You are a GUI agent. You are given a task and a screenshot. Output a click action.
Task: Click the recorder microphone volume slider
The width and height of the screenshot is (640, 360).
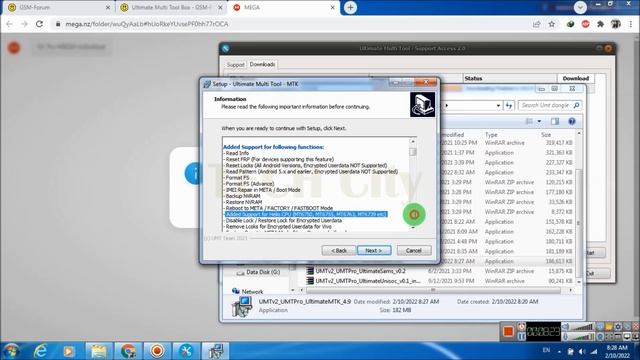(x=582, y=337)
